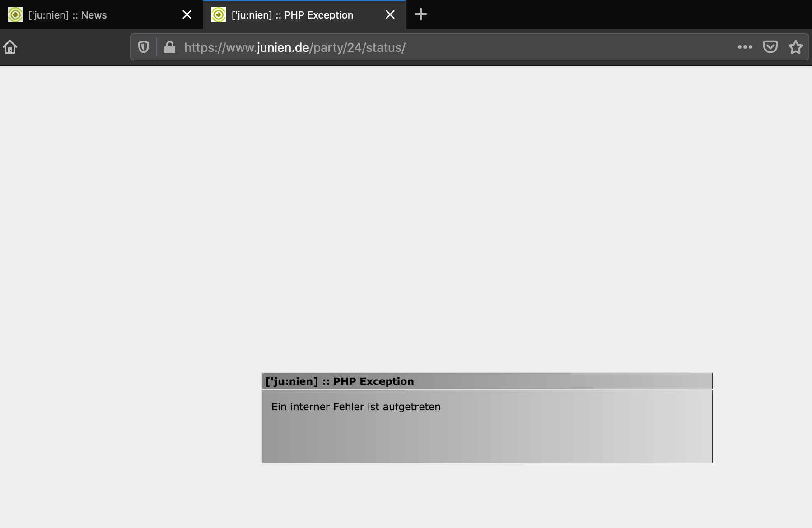Image resolution: width=812 pixels, height=528 pixels.
Task: Click the junien.de domain in the URL
Action: tap(283, 47)
